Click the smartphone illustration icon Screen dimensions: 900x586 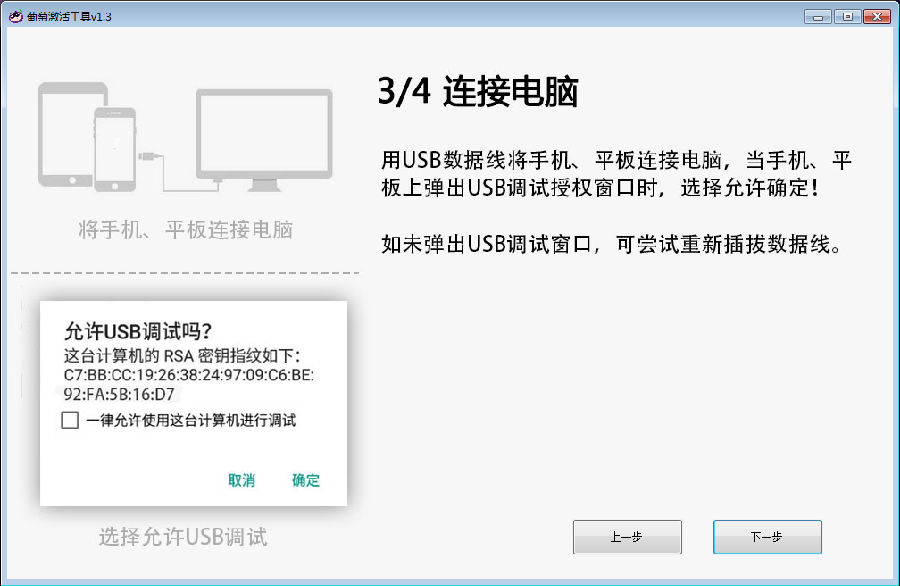click(x=115, y=149)
